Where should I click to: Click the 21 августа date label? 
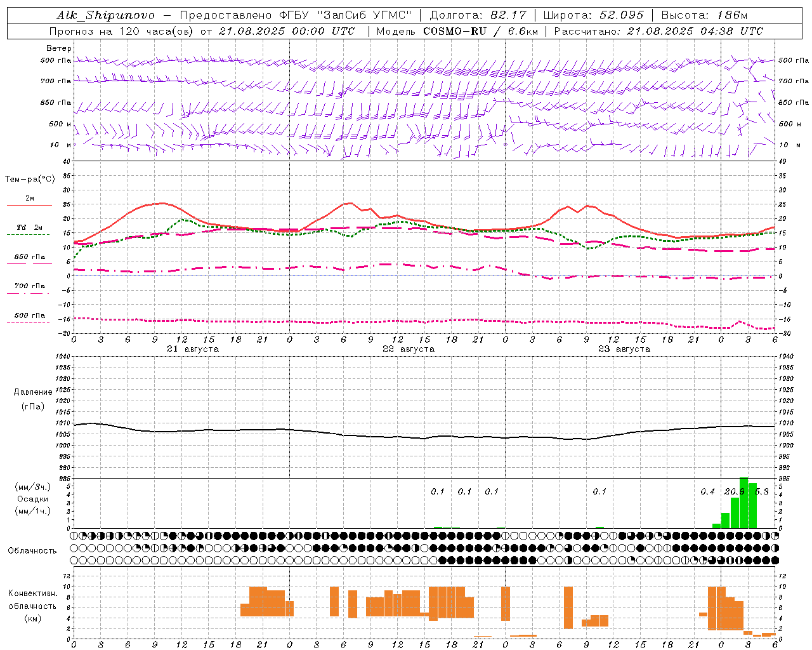coord(193,349)
